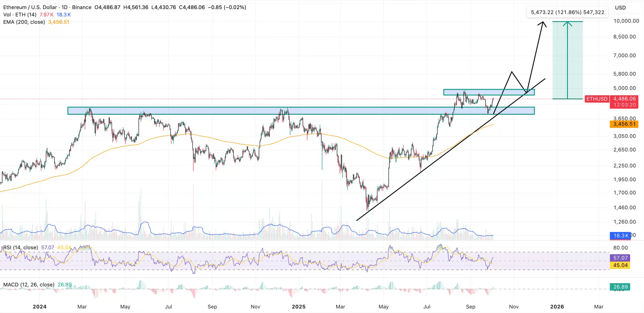Image resolution: width=644 pixels, height=313 pixels.
Task: Click the red ETHUSD price label
Action: click(597, 99)
